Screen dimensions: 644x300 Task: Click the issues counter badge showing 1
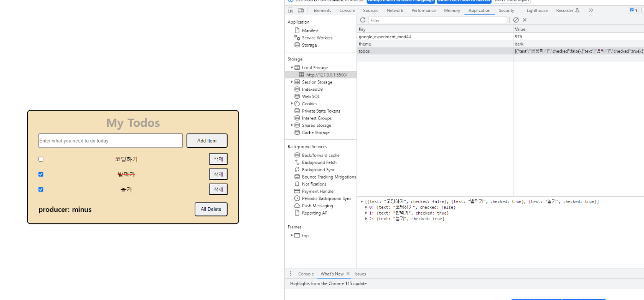click(633, 10)
